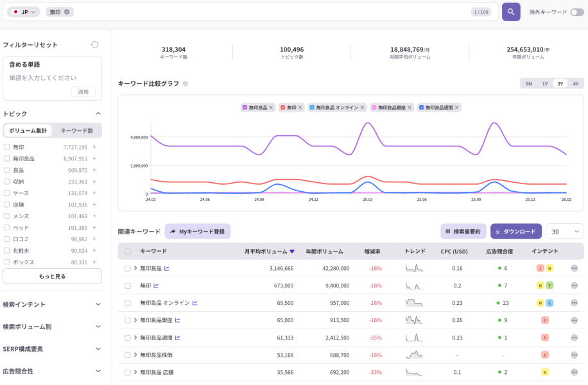Image resolution: width=588 pixels, height=385 pixels.
Task: Enable the 除外キーワード toggle switch
Action: click(x=576, y=12)
